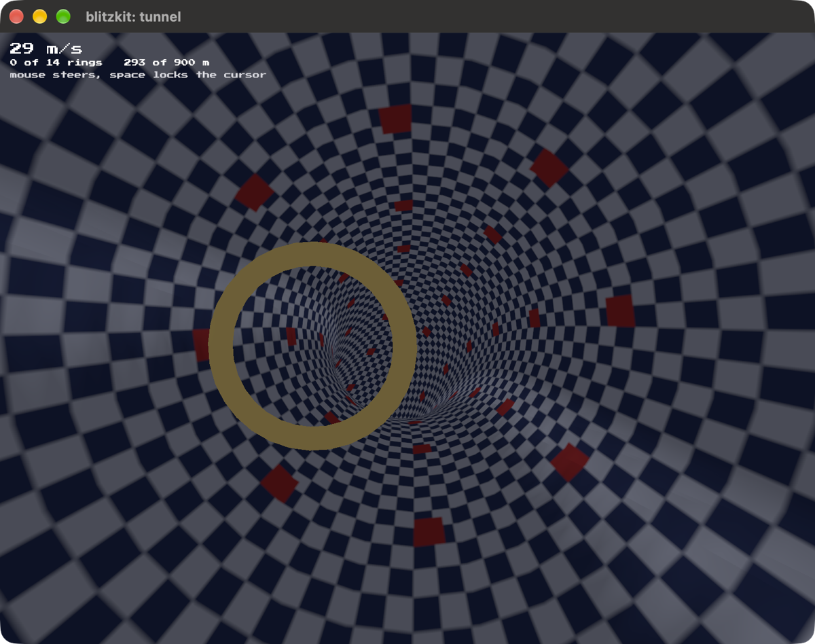Screen dimensions: 815x644
Task: Click the "0 of 14 rings" counter
Action: pyautogui.click(x=56, y=62)
